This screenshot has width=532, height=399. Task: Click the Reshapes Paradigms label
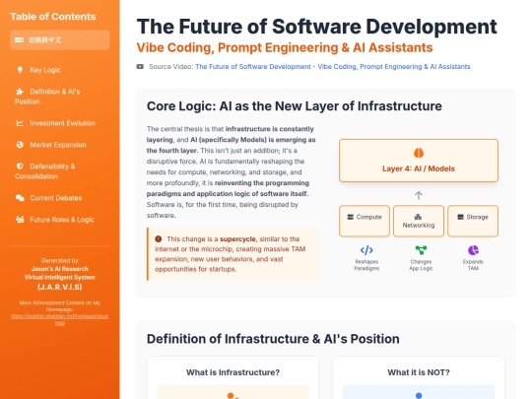366,265
